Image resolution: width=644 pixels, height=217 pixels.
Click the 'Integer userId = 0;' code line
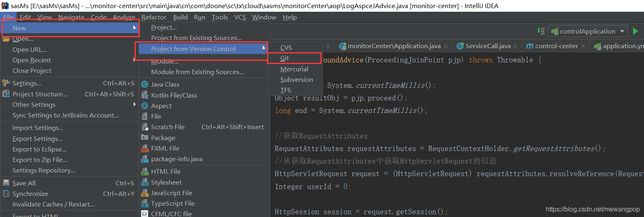(313, 186)
